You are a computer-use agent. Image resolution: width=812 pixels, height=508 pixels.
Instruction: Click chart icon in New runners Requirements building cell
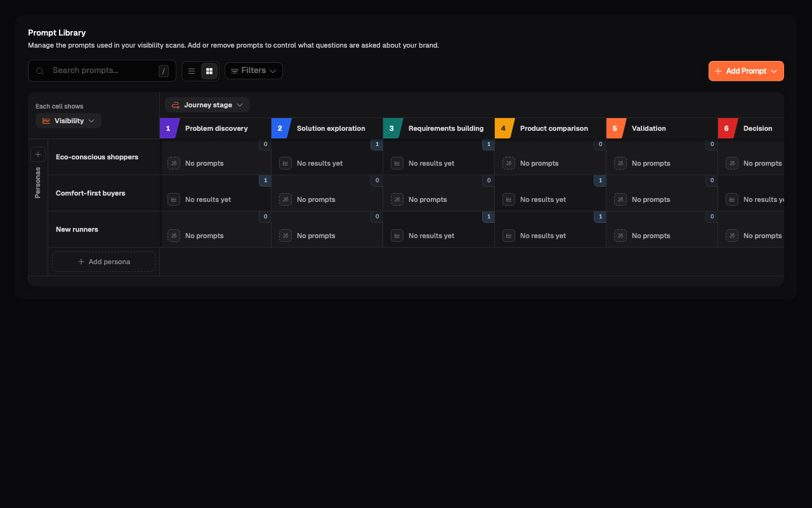[x=397, y=236]
